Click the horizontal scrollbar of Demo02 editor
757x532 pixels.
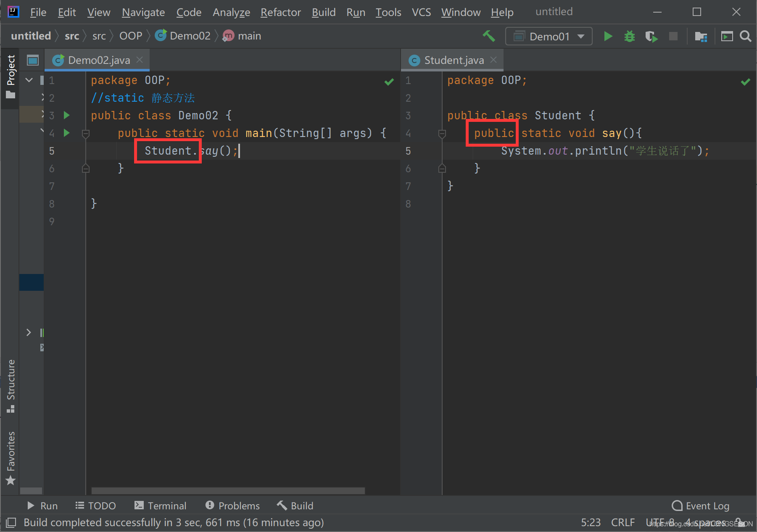[228, 490]
